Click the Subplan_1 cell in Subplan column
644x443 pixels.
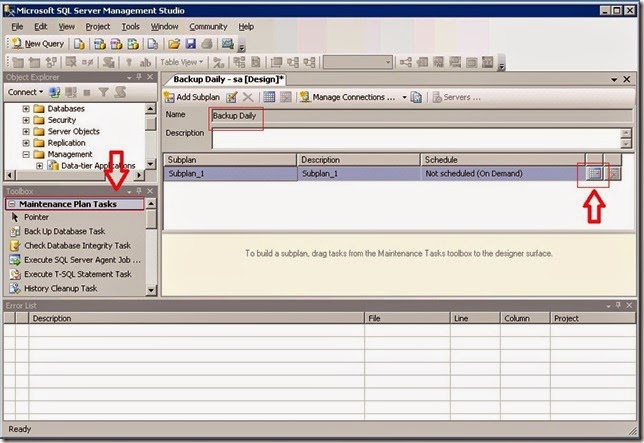(x=230, y=174)
